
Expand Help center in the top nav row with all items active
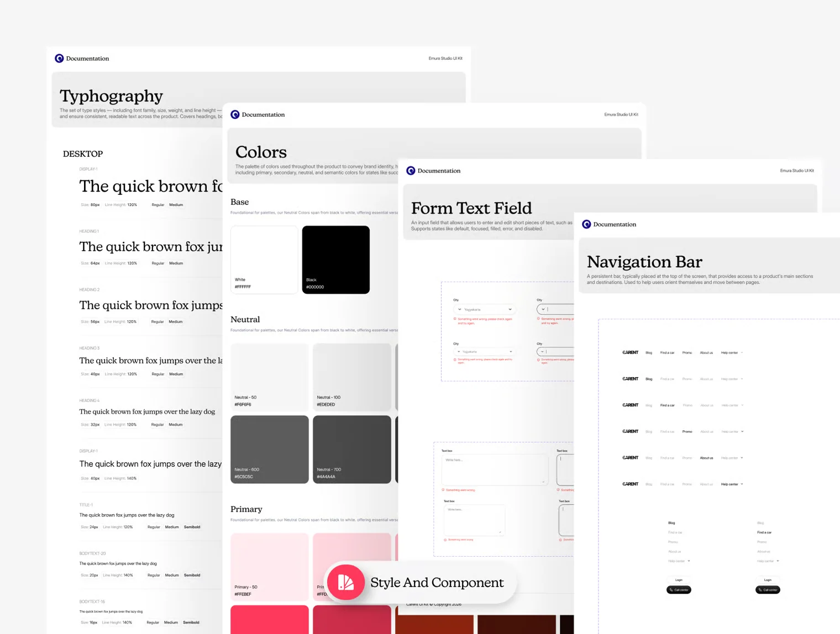732,353
